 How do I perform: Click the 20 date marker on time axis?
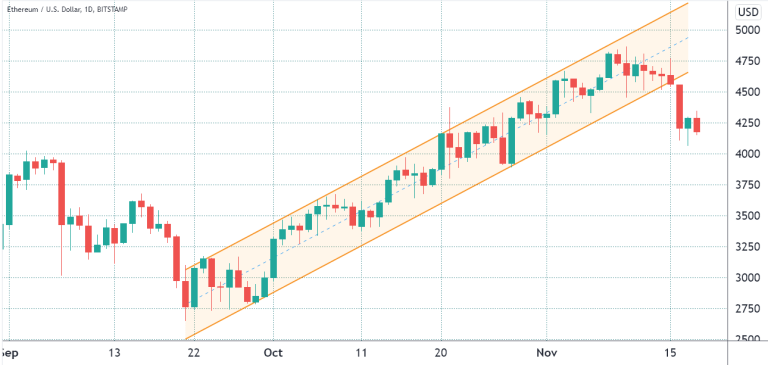(x=441, y=353)
